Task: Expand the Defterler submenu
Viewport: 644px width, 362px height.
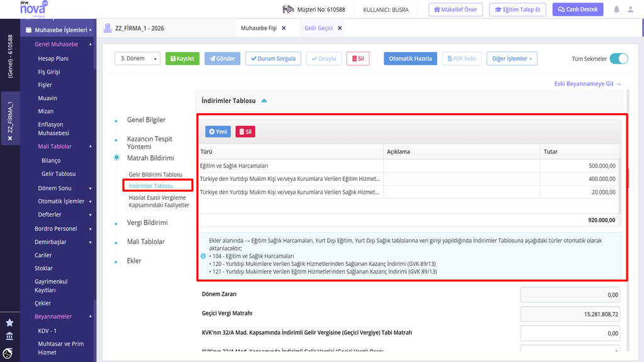Action: coord(91,215)
